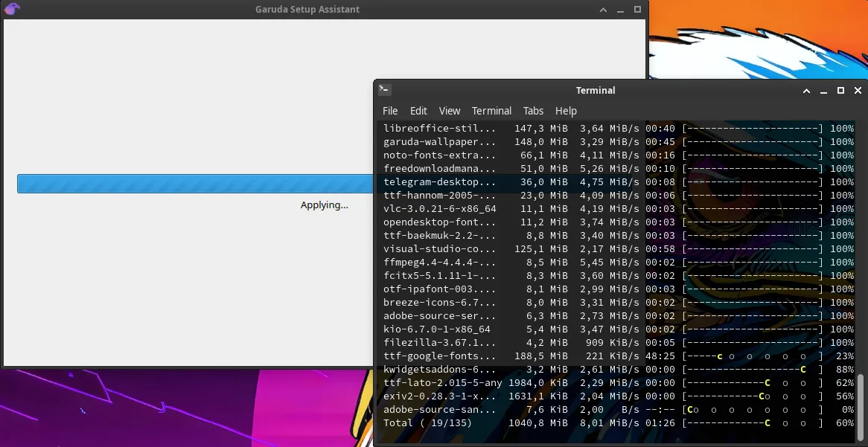
Task: Click the '7,6 KiB' size of adobe-source-san
Action: click(x=547, y=409)
